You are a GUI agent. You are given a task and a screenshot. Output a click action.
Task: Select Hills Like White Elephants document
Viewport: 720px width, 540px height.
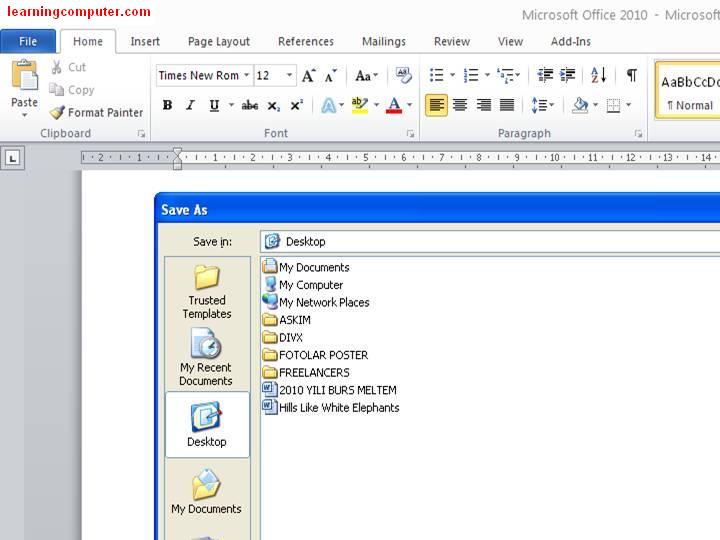331,407
